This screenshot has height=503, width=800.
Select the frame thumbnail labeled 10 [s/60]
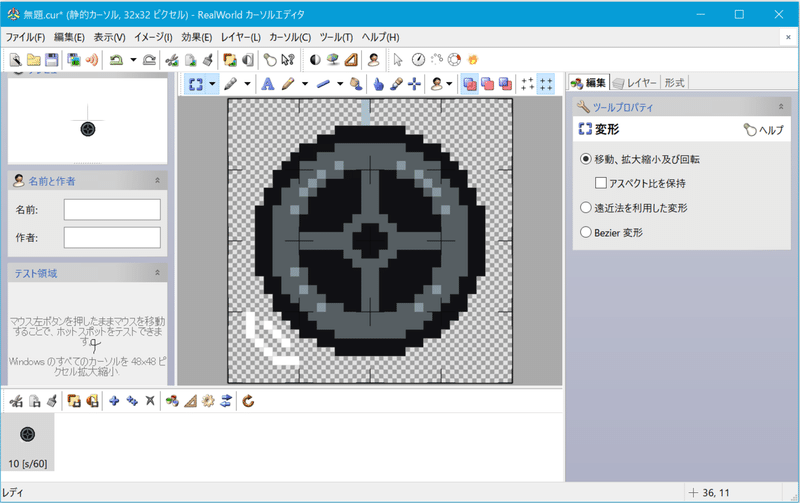(x=28, y=442)
